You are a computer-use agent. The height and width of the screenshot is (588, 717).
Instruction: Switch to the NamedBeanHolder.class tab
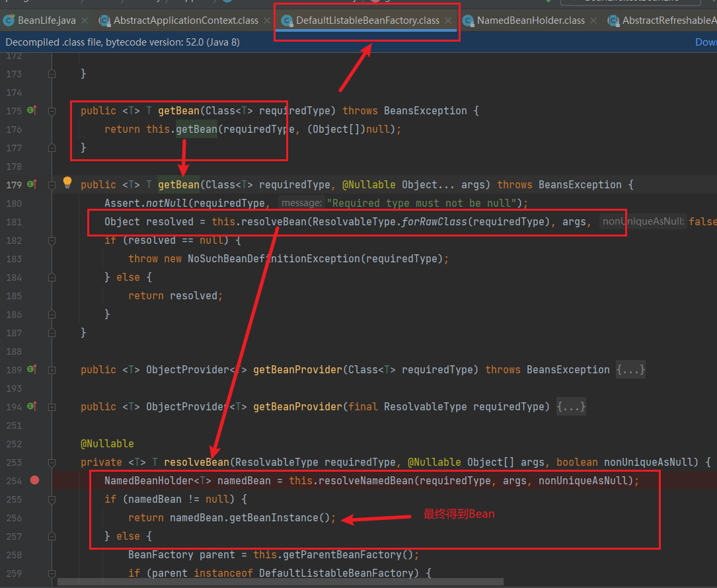click(x=531, y=20)
